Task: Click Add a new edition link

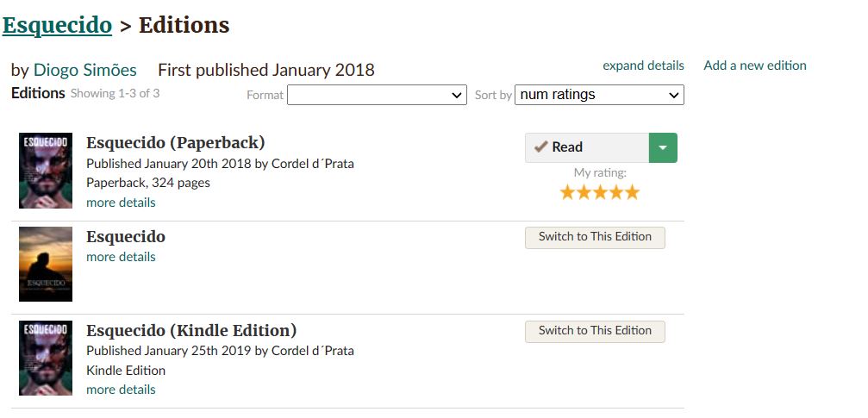Action: tap(755, 66)
